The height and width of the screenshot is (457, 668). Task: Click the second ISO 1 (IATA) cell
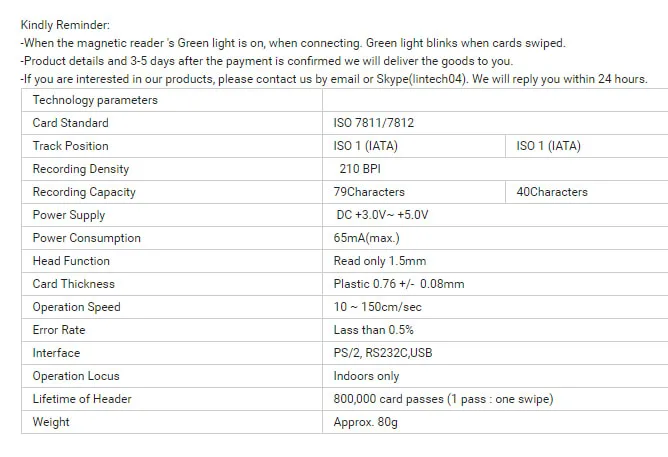(x=586, y=146)
